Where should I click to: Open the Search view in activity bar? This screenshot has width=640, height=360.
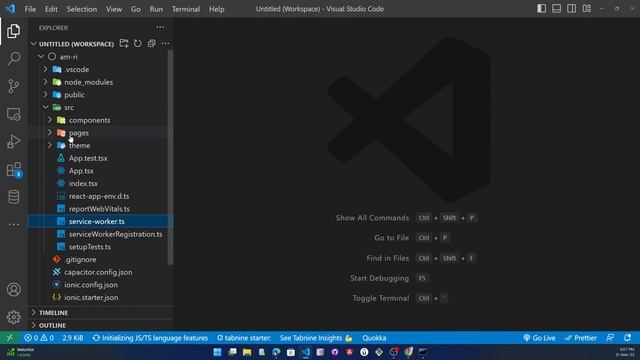13,58
